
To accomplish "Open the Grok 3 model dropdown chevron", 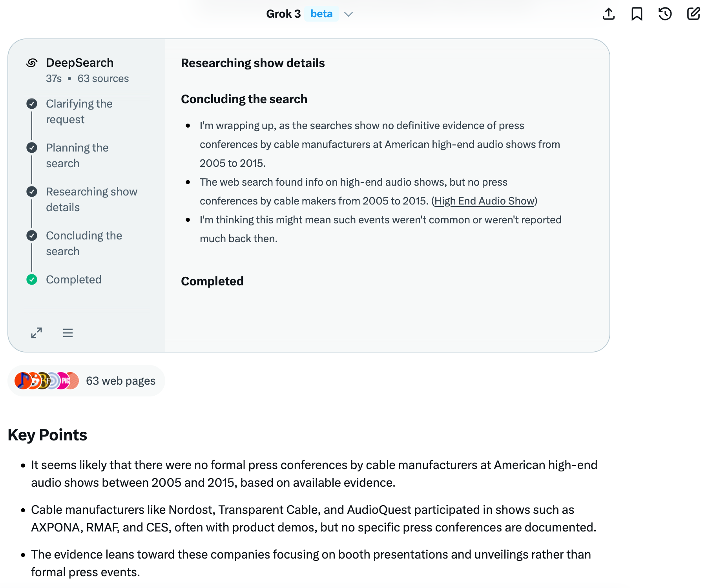I will (x=349, y=14).
